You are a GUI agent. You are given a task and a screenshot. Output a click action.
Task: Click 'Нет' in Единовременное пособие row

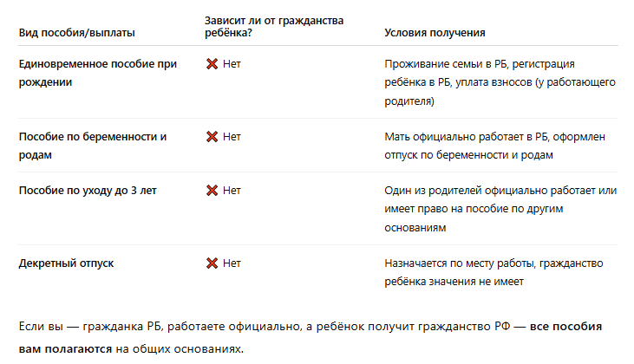pos(232,64)
